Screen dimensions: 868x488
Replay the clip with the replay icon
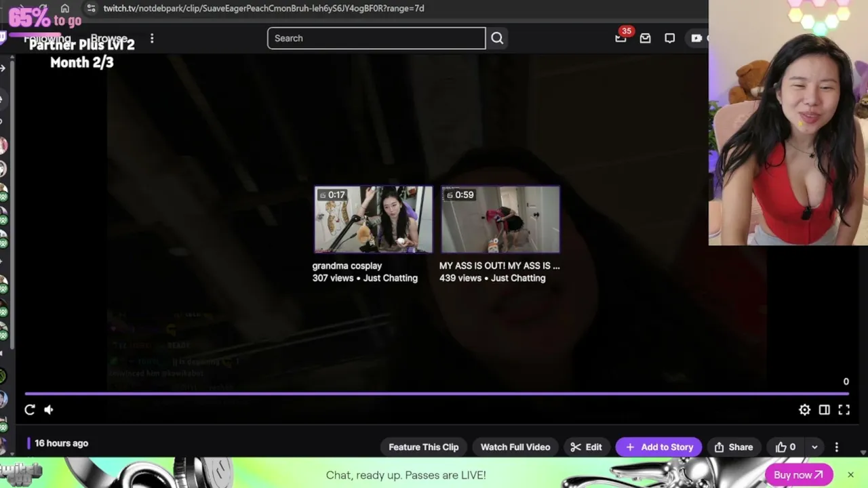(30, 409)
